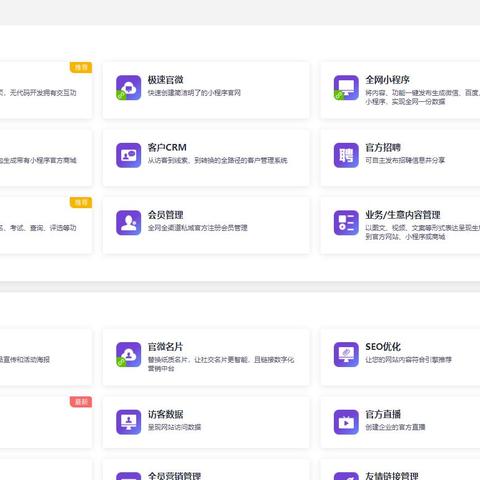Click the 会员管理 heading

166,215
